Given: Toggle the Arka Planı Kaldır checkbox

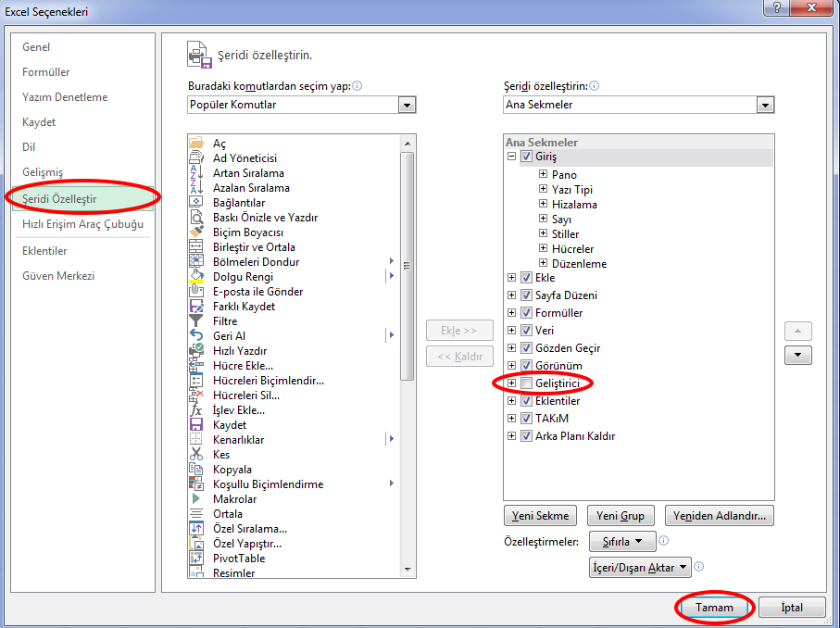Looking at the screenshot, I should (527, 435).
